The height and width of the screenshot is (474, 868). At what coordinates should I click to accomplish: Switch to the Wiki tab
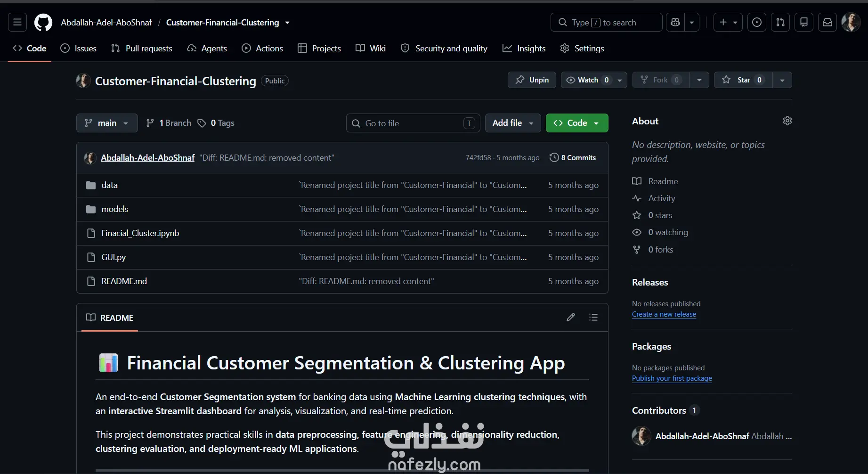click(x=371, y=48)
